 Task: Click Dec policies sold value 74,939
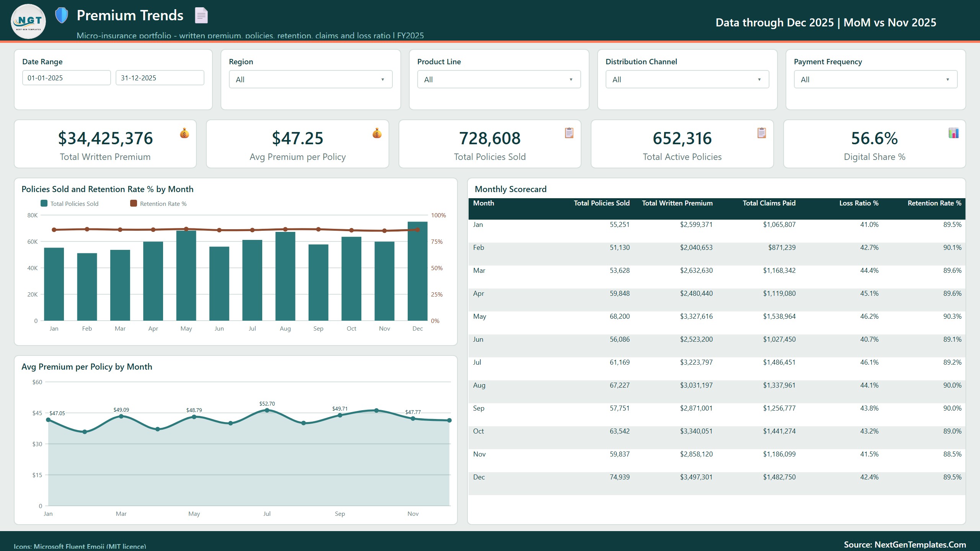(619, 477)
